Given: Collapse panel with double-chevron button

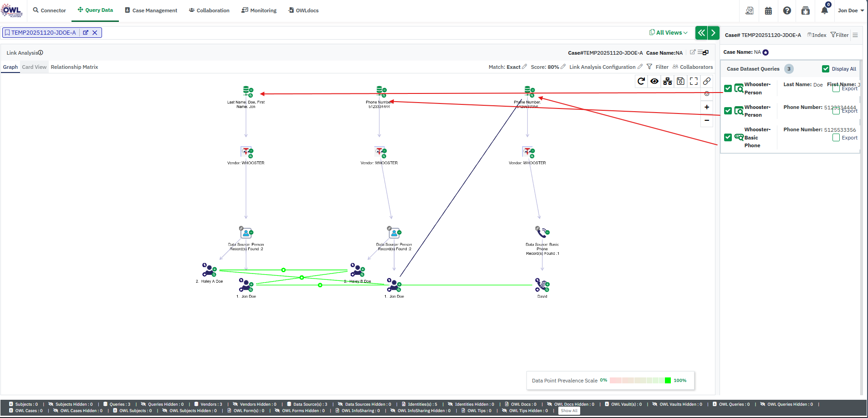Looking at the screenshot, I should click(x=701, y=33).
